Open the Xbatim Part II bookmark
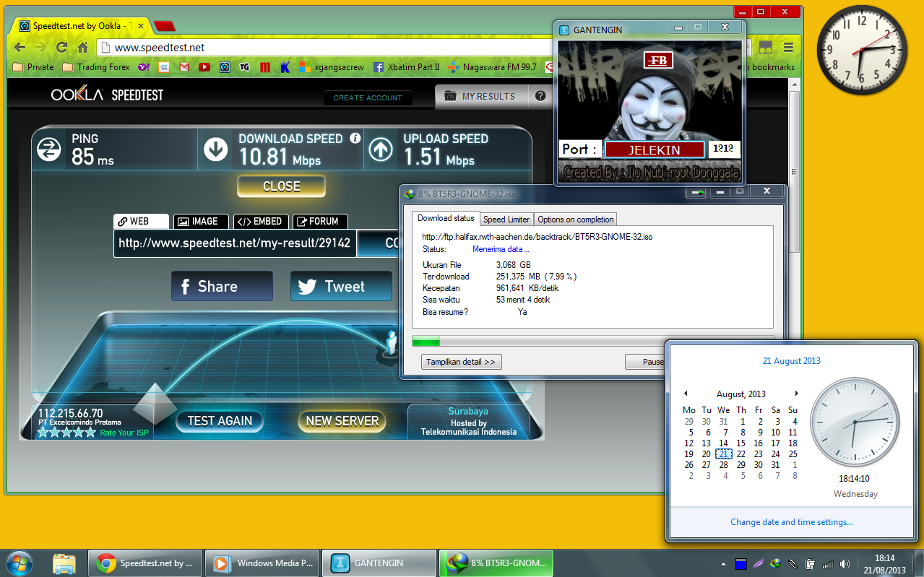Screen dimensions: 924x577 pos(407,67)
